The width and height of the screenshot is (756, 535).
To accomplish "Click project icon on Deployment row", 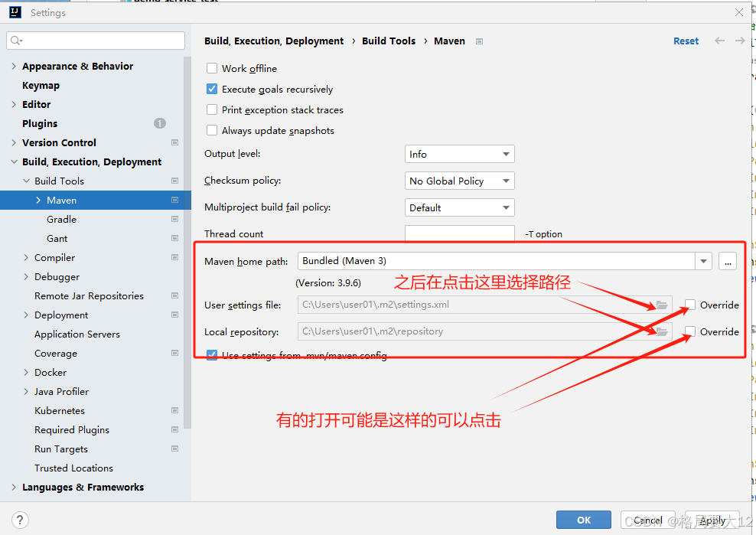I will 175,315.
